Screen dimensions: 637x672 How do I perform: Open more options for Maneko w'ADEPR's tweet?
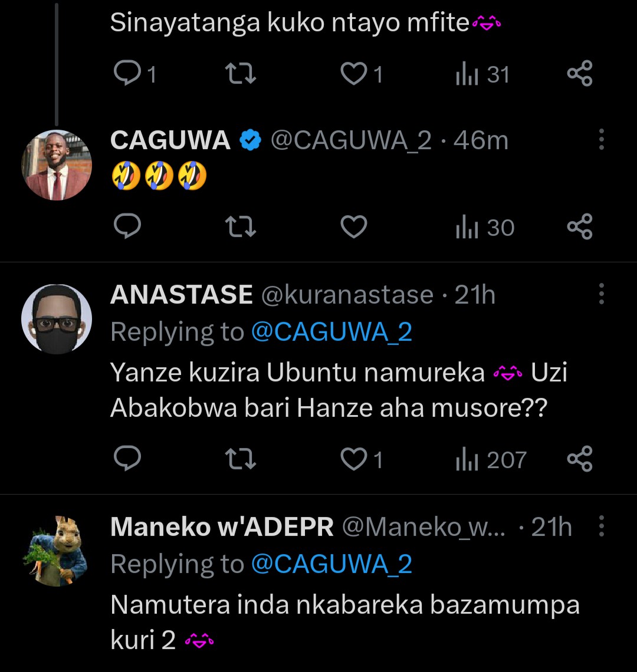(601, 526)
